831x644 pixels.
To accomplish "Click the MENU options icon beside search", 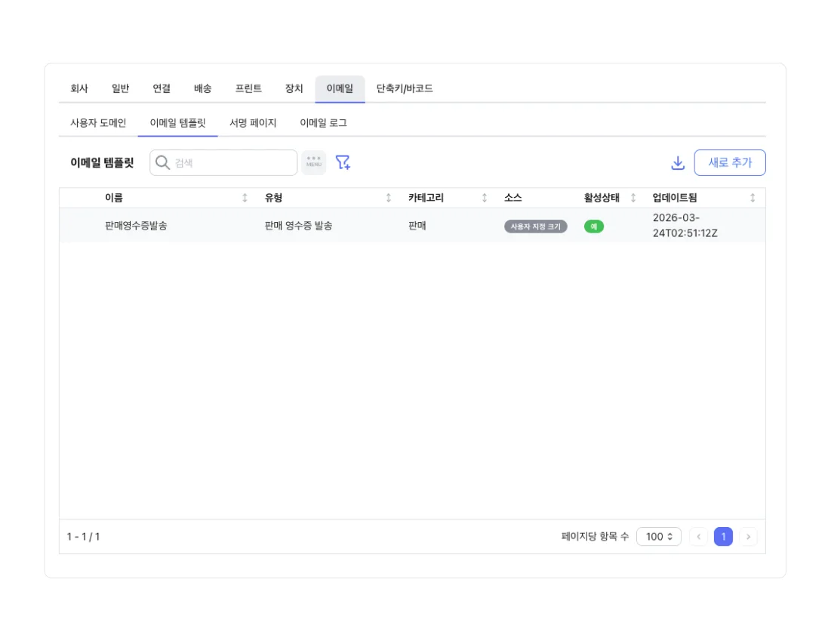I will (x=313, y=162).
